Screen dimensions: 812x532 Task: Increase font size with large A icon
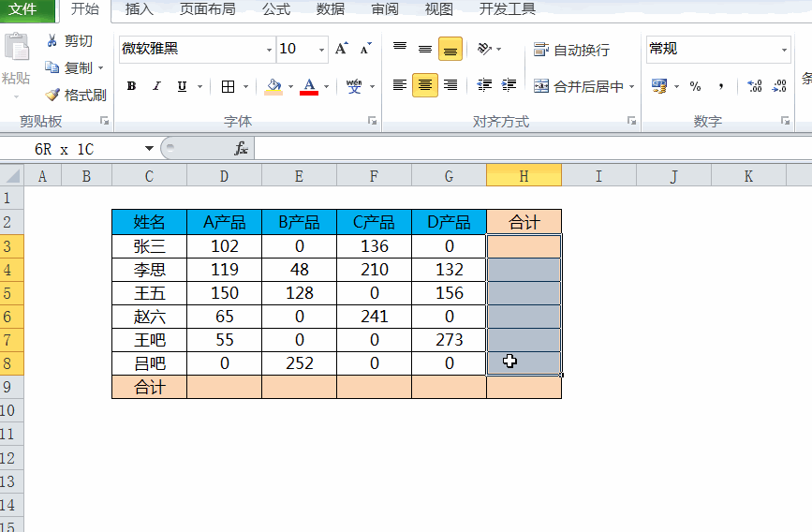point(341,49)
